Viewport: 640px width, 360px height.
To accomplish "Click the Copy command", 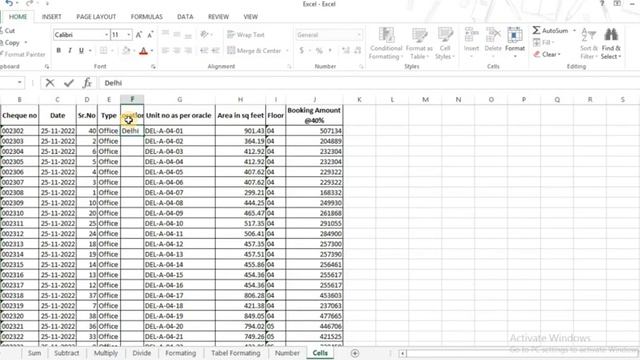I will 11,42.
